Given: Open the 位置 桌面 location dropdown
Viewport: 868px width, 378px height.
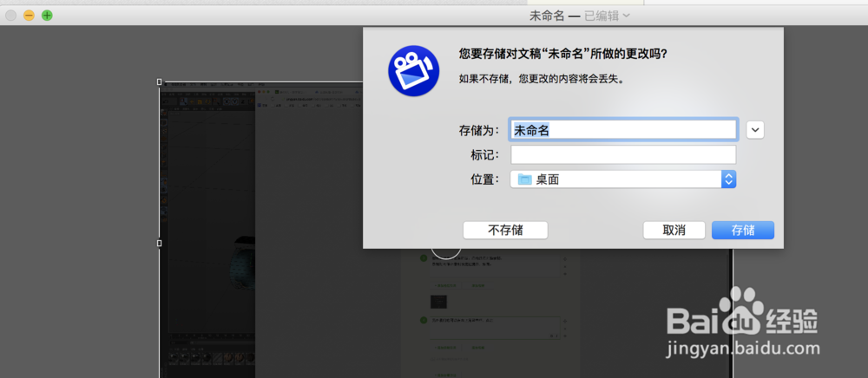Looking at the screenshot, I should pyautogui.click(x=623, y=179).
